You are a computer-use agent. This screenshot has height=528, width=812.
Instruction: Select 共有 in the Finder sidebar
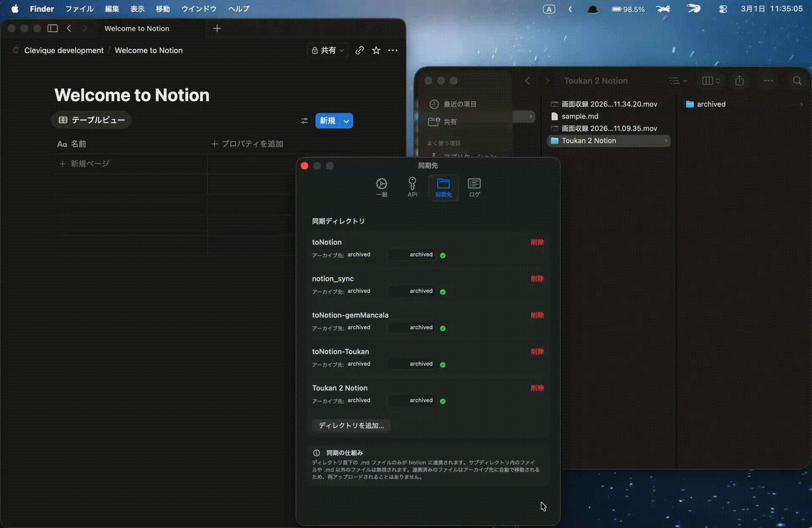pyautogui.click(x=443, y=122)
